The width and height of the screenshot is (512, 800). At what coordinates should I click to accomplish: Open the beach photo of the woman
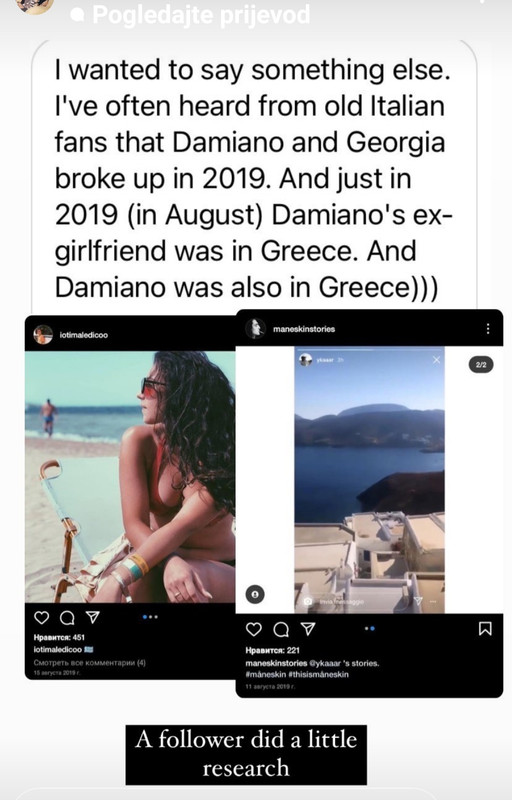130,477
